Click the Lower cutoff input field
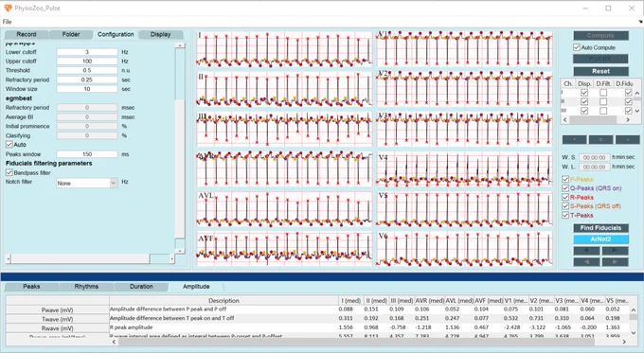Screen dimensions: 644x353 87,52
